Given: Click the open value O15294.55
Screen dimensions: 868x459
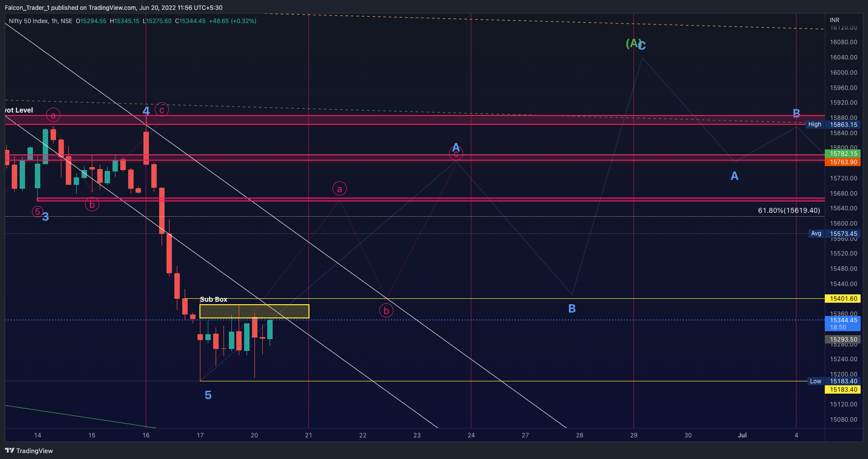Looking at the screenshot, I should (x=91, y=21).
